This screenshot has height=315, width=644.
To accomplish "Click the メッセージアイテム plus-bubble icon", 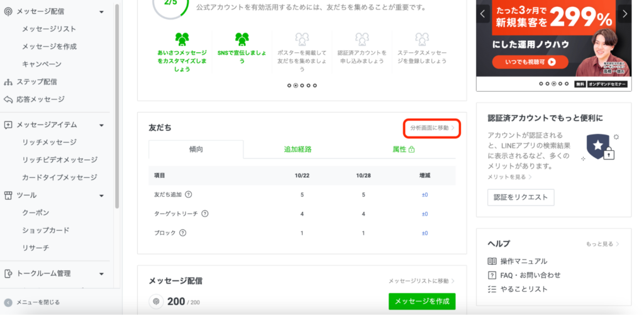I will [x=8, y=125].
